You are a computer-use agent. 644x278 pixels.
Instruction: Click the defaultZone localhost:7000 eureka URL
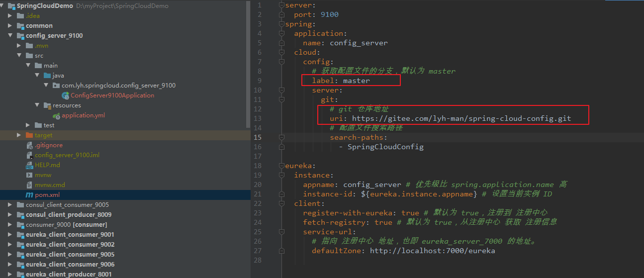point(432,251)
